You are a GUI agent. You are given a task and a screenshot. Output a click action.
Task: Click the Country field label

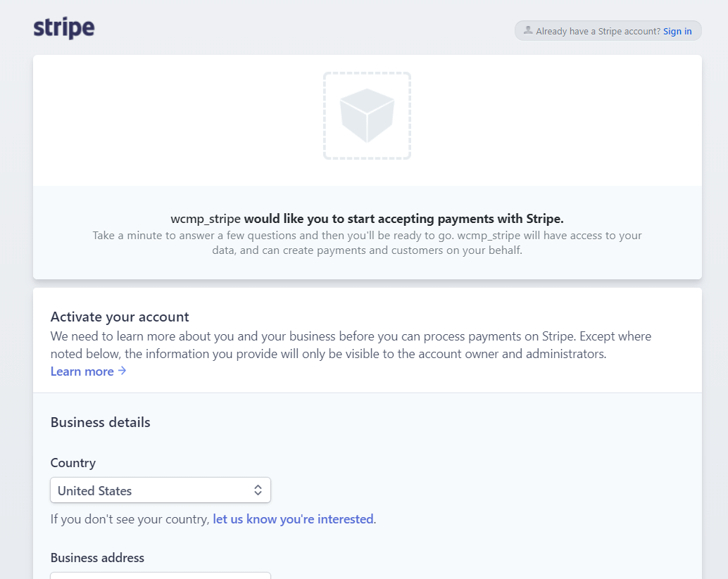point(73,463)
